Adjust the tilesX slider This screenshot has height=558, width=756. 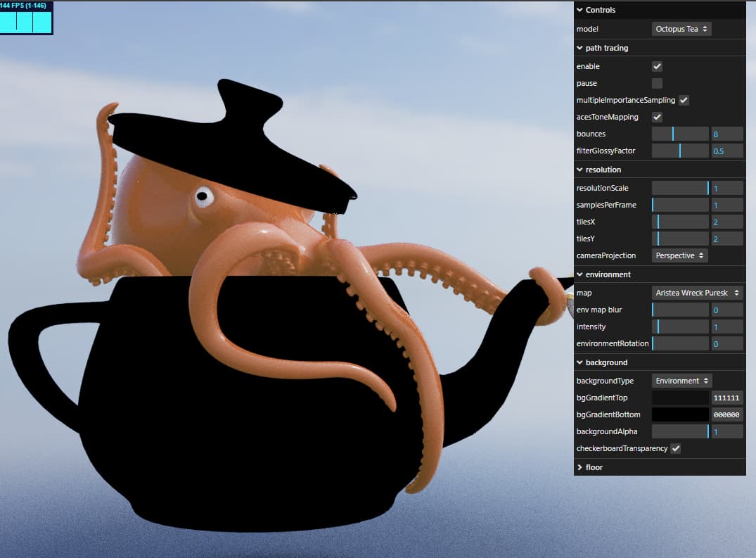click(x=680, y=222)
